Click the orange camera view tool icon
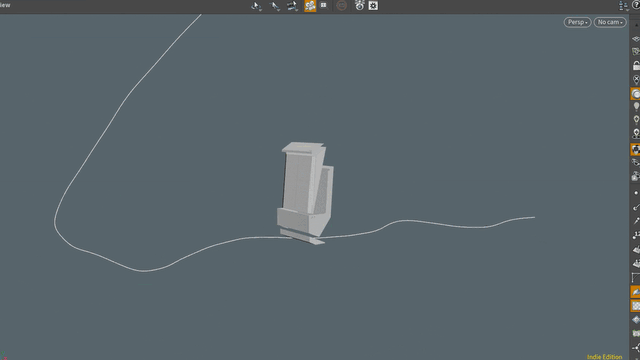640x360 pixels. point(310,6)
